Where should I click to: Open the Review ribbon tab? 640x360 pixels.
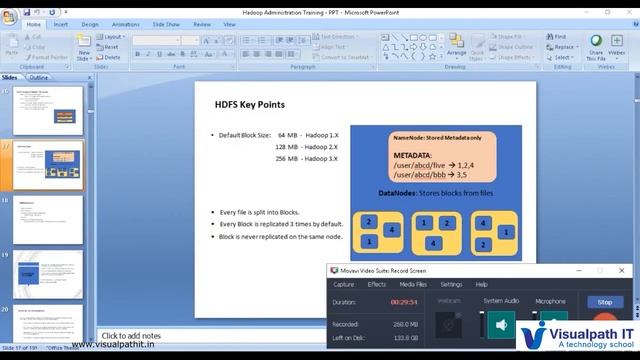202,24
